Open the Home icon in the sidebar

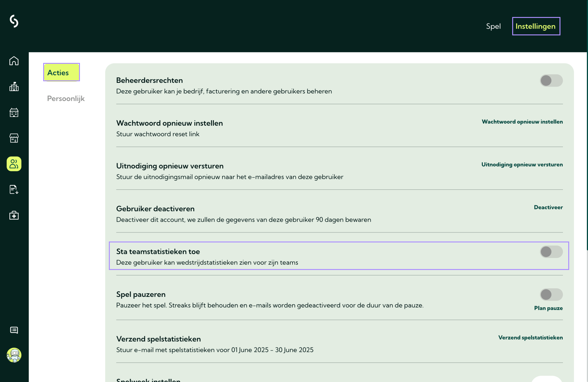coord(14,61)
